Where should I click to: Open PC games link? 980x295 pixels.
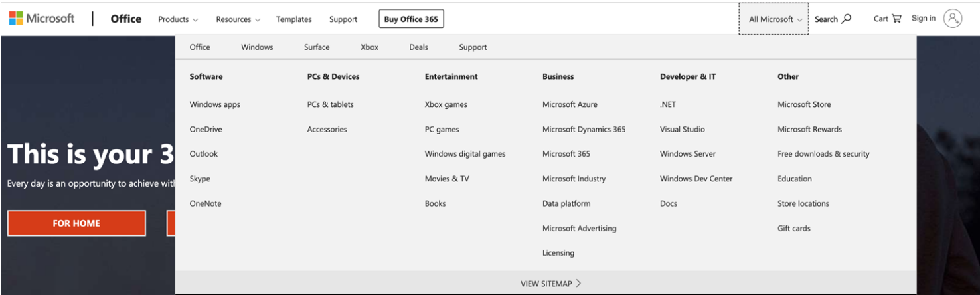(442, 129)
